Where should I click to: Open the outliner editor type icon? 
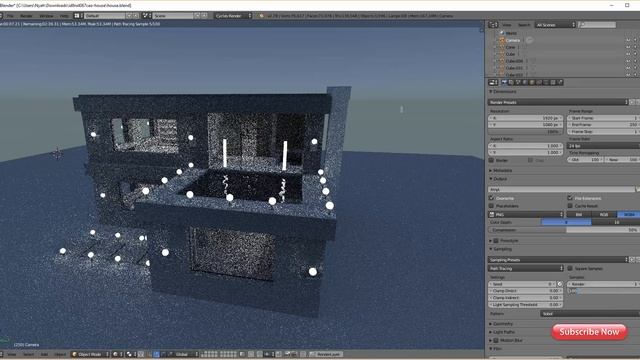493,25
